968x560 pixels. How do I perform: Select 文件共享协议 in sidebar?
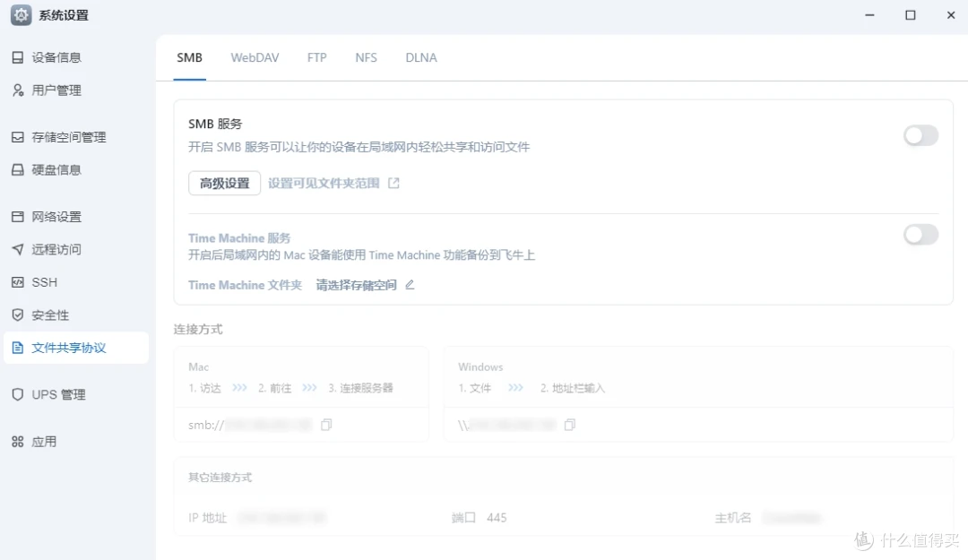click(76, 348)
